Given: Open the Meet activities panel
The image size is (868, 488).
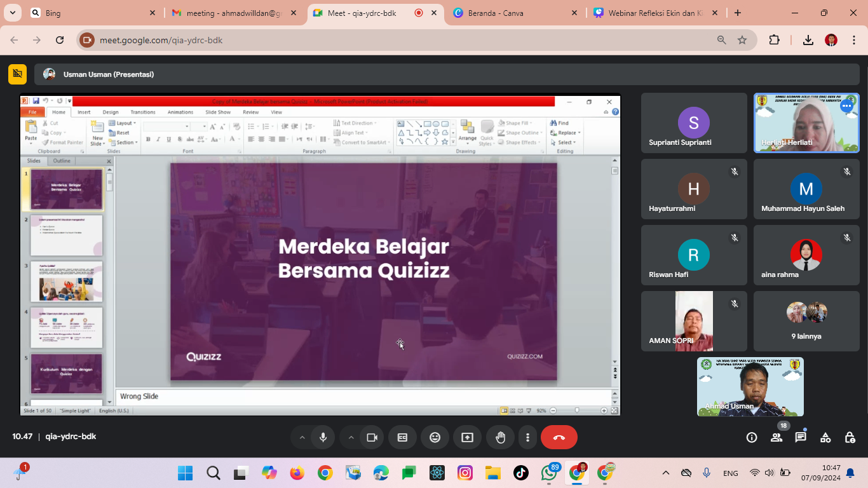Looking at the screenshot, I should [825, 437].
